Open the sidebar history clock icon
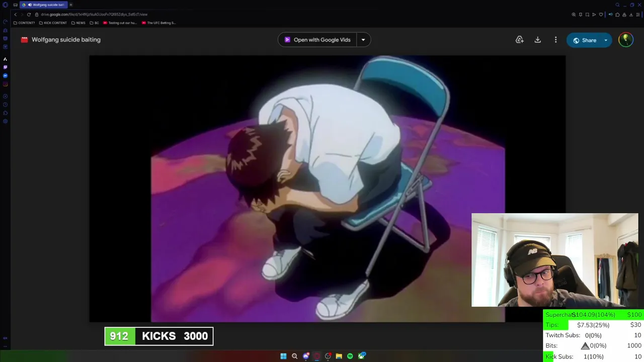 5,105
